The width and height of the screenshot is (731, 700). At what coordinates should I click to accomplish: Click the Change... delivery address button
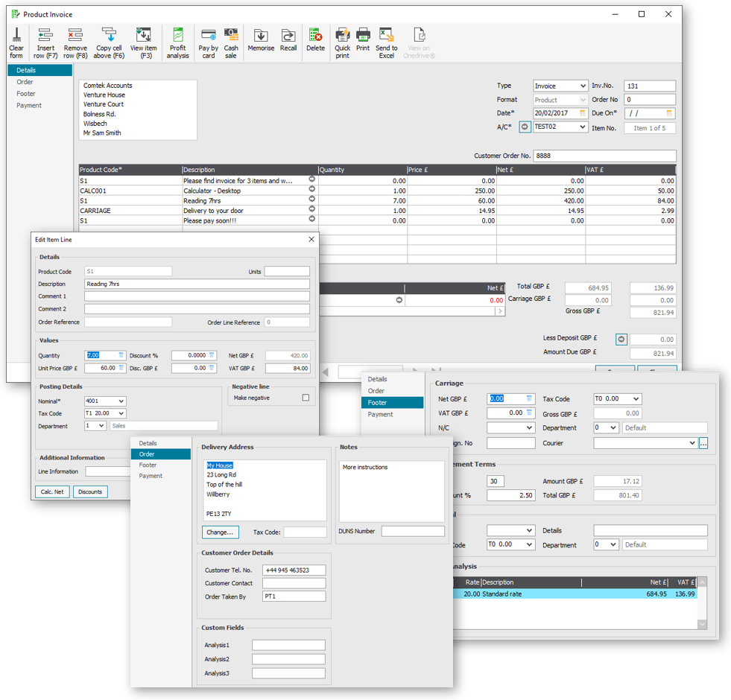click(220, 532)
